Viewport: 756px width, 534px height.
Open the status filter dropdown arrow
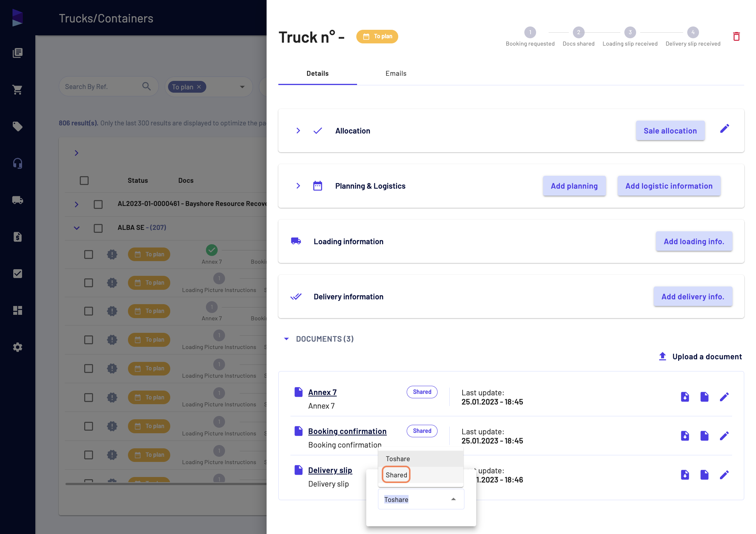(x=242, y=87)
